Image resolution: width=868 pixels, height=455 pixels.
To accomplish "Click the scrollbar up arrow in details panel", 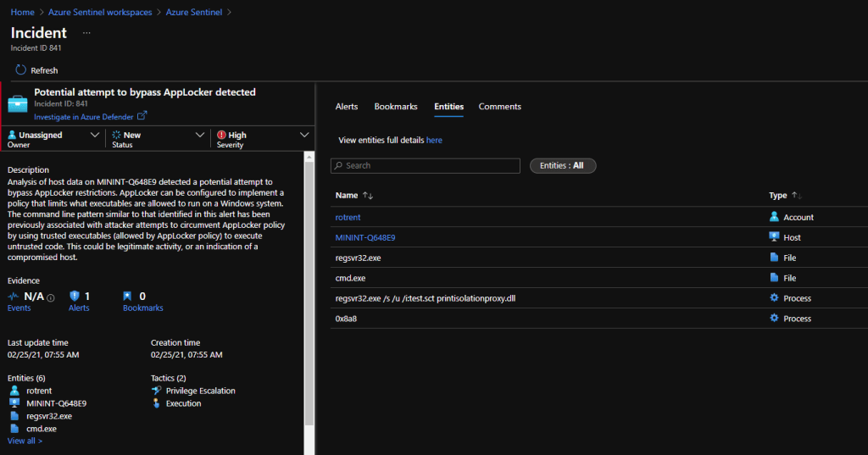I will [309, 158].
